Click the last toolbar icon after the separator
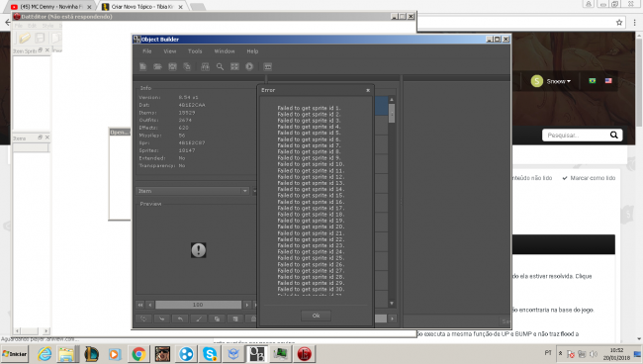This screenshot has width=643, height=364. pos(267,66)
